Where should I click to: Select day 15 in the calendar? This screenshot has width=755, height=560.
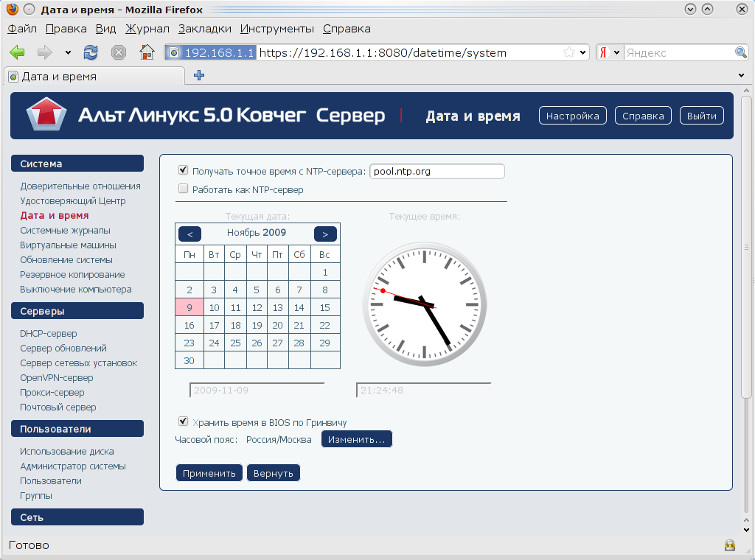click(x=325, y=307)
